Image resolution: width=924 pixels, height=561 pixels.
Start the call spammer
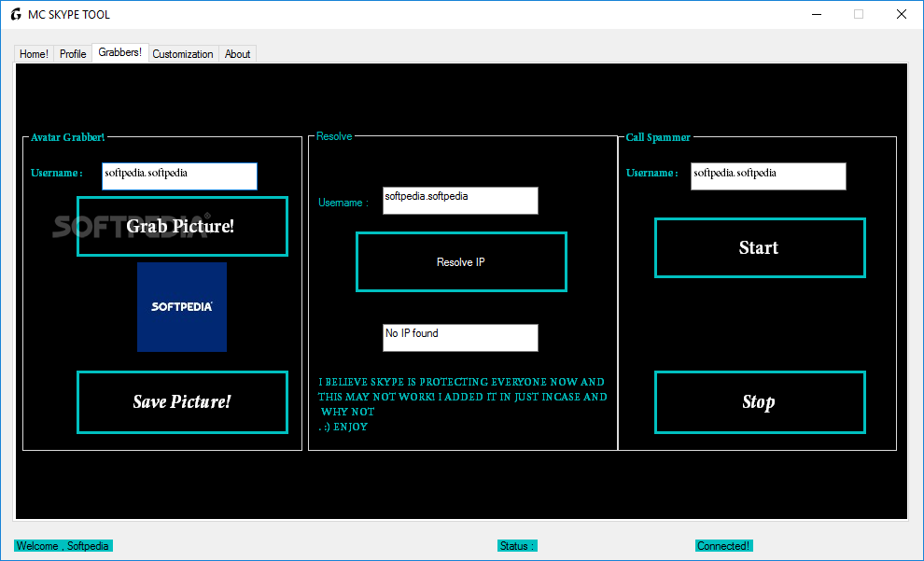pyautogui.click(x=760, y=247)
